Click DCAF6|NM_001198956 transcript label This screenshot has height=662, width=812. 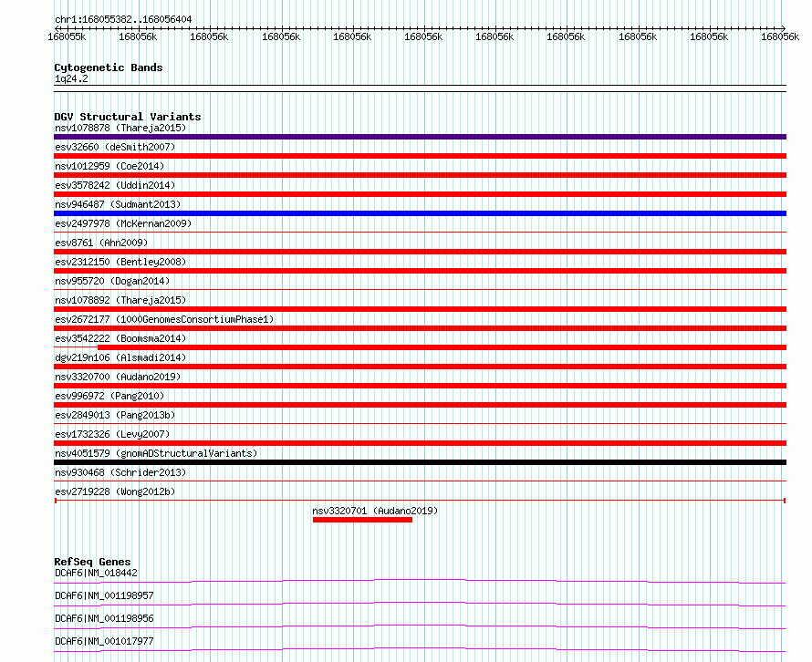(x=104, y=618)
